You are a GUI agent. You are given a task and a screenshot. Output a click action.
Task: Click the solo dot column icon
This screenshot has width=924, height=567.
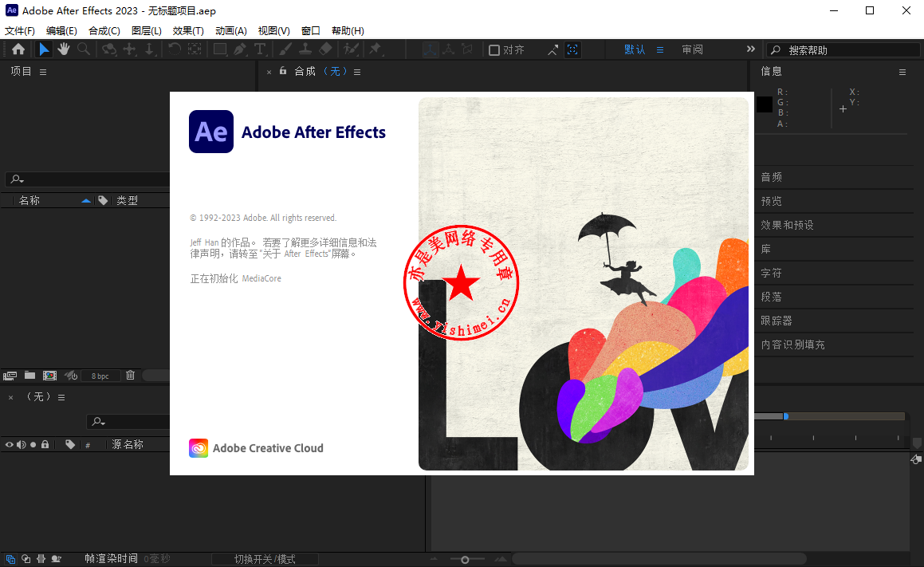33,444
